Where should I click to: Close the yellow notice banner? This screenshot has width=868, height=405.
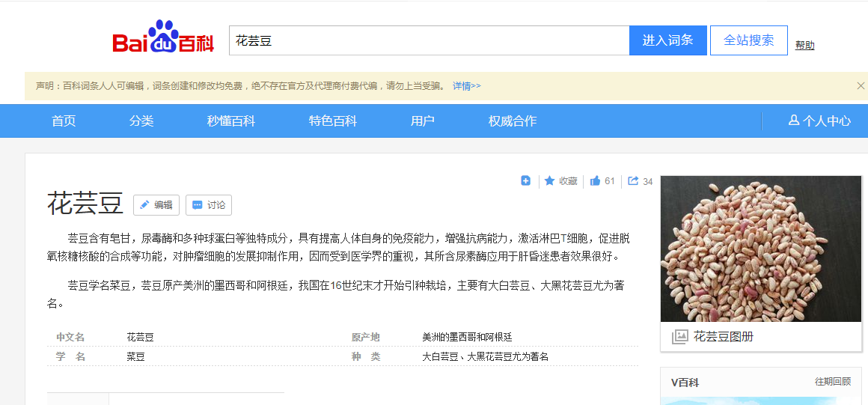(861, 86)
